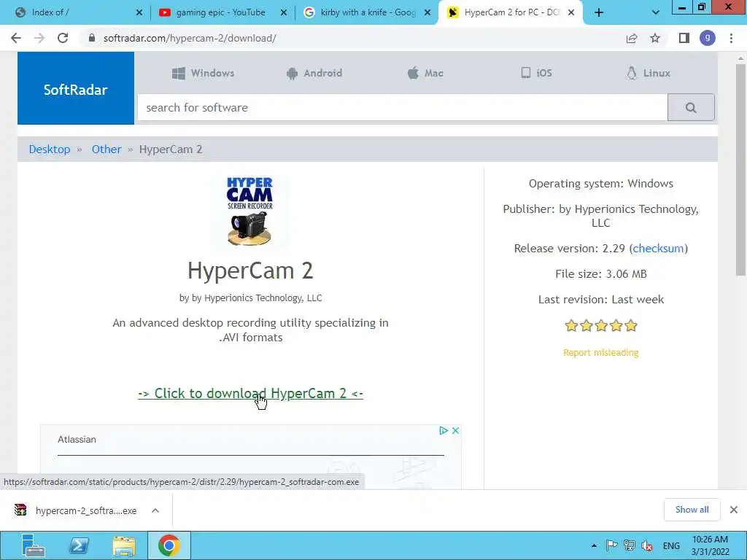Viewport: 747px width, 560px height.
Task: Click the forward navigation arrow
Action: click(39, 38)
